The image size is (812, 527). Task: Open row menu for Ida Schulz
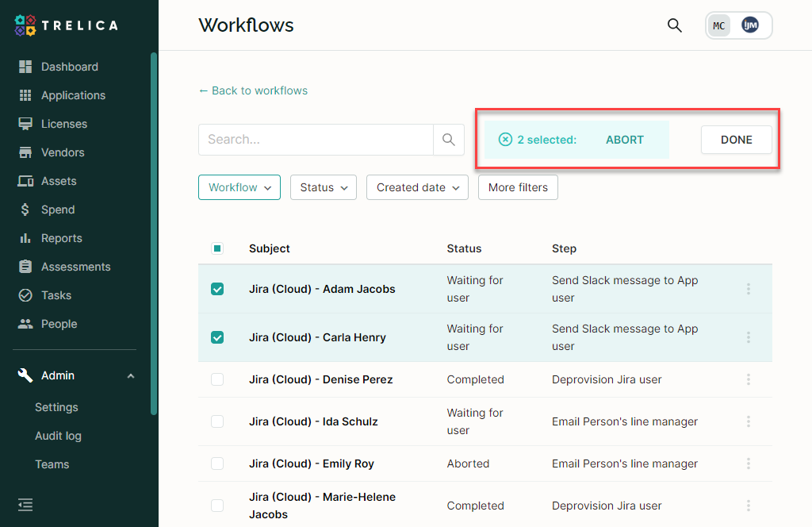click(749, 421)
